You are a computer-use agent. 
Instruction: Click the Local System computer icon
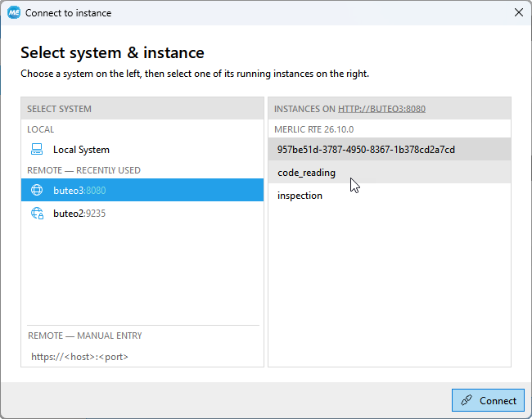(37, 149)
